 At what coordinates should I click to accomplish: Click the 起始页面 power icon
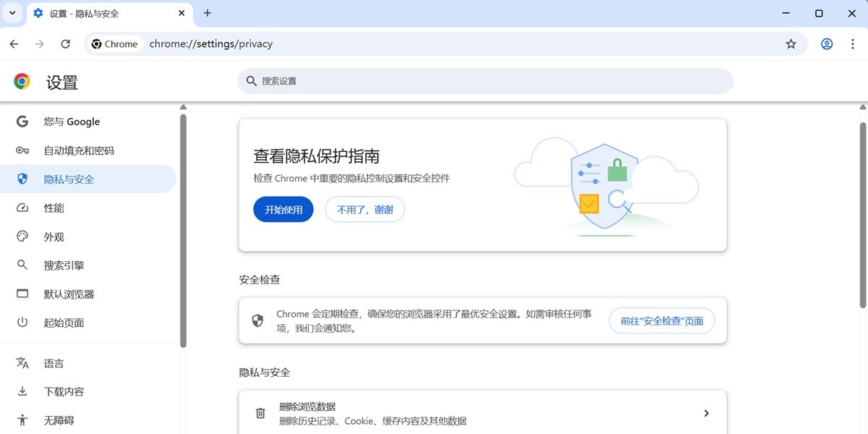point(22,323)
